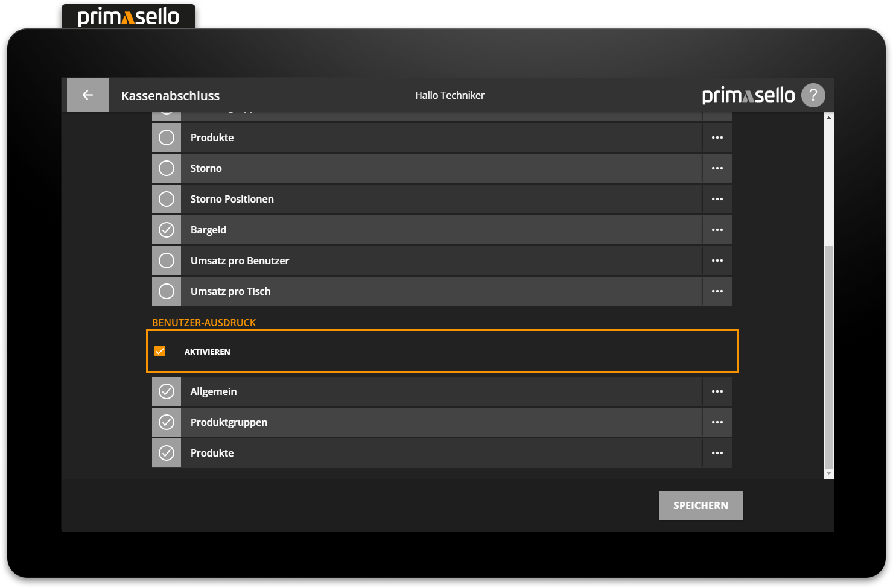Open options for Produktgruppen under Benutzer-Ausdruck

pos(717,422)
